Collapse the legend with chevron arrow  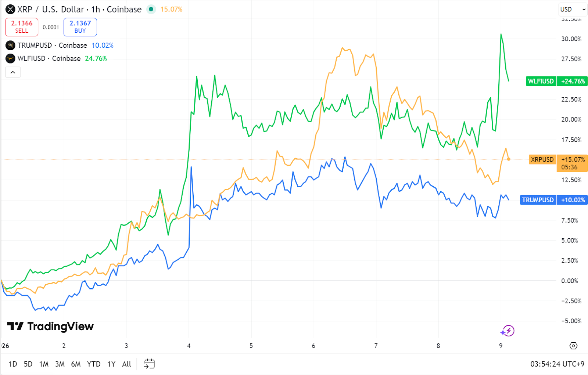[x=13, y=72]
